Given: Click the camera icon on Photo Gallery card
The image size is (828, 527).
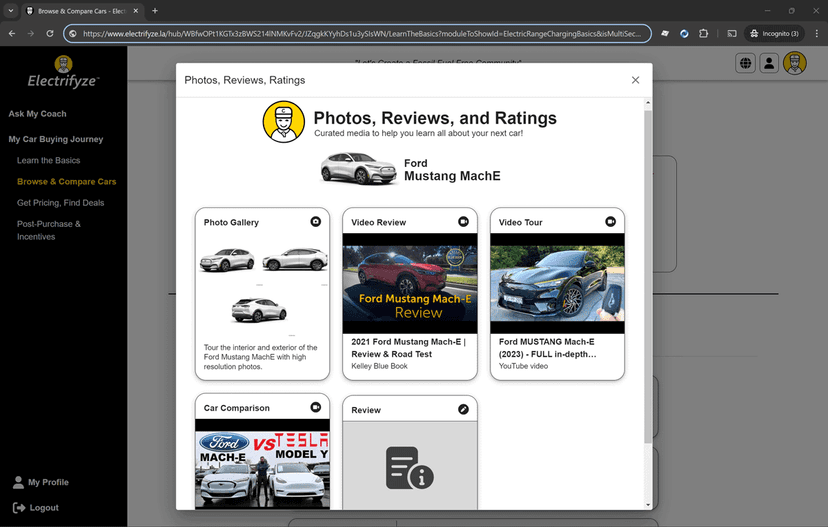Looking at the screenshot, I should pos(316,222).
